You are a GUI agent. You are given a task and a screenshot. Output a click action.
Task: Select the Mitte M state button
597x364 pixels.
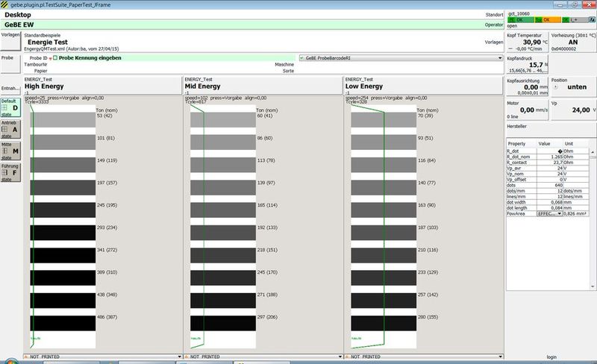point(10,151)
